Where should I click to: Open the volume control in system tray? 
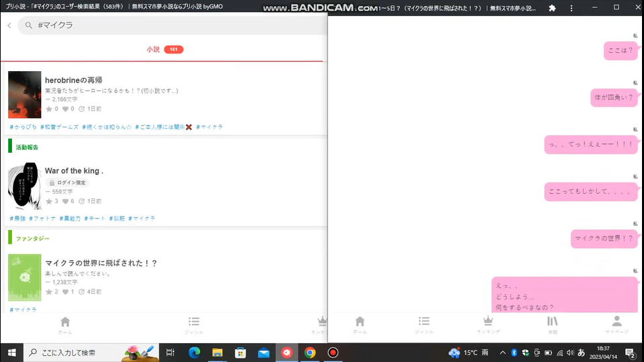570,353
